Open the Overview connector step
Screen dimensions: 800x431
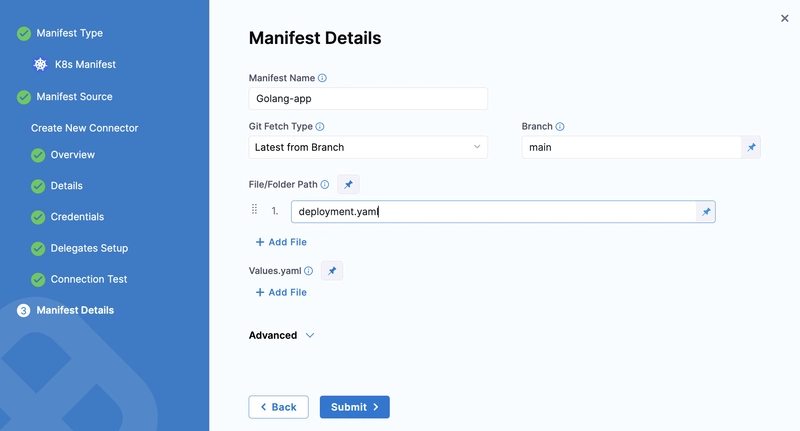tap(72, 155)
